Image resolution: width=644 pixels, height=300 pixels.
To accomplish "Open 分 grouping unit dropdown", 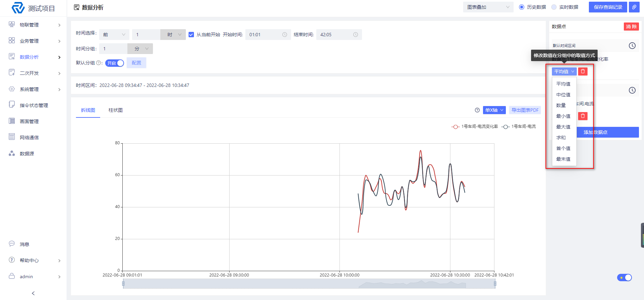I will click(140, 49).
